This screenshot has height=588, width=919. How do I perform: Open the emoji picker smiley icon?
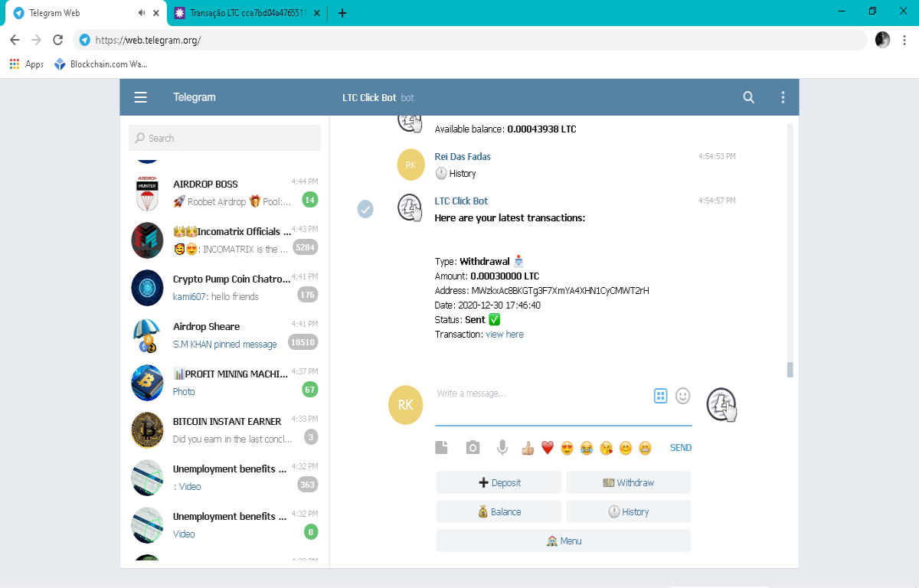[683, 396]
